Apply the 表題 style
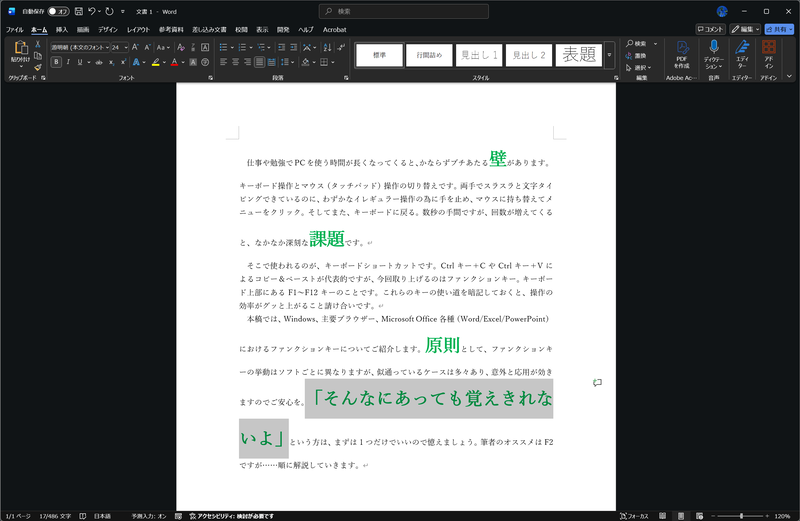 pyautogui.click(x=579, y=55)
